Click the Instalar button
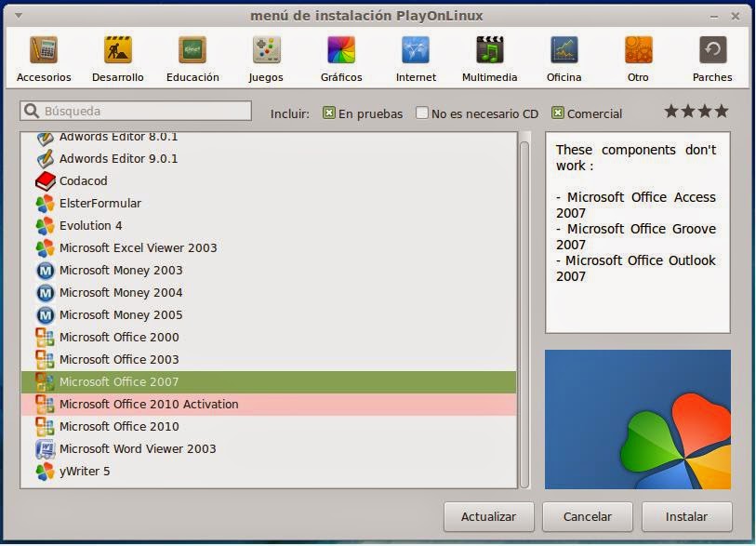Image resolution: width=756 pixels, height=546 pixels. coord(686,516)
